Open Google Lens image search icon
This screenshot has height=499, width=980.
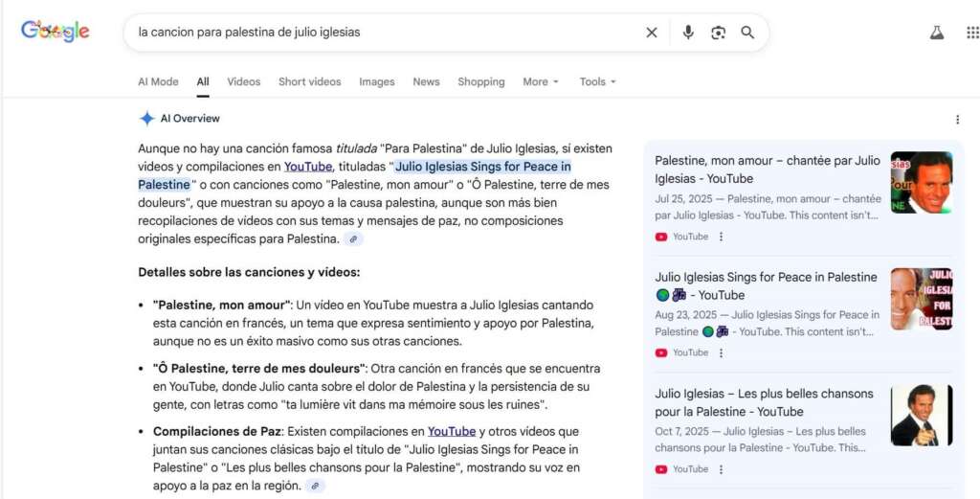pyautogui.click(x=718, y=33)
